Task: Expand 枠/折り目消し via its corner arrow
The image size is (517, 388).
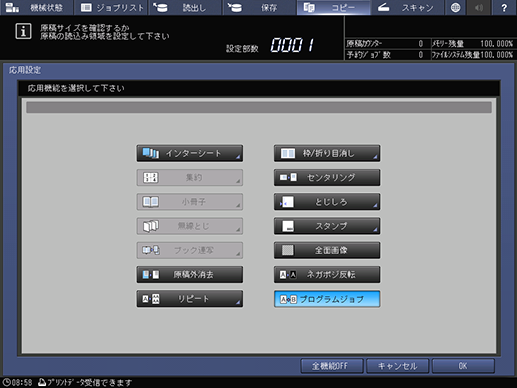Action: (375, 157)
